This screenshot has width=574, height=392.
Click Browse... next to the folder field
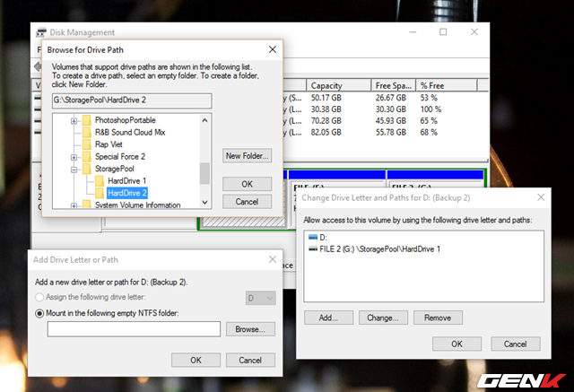click(250, 329)
